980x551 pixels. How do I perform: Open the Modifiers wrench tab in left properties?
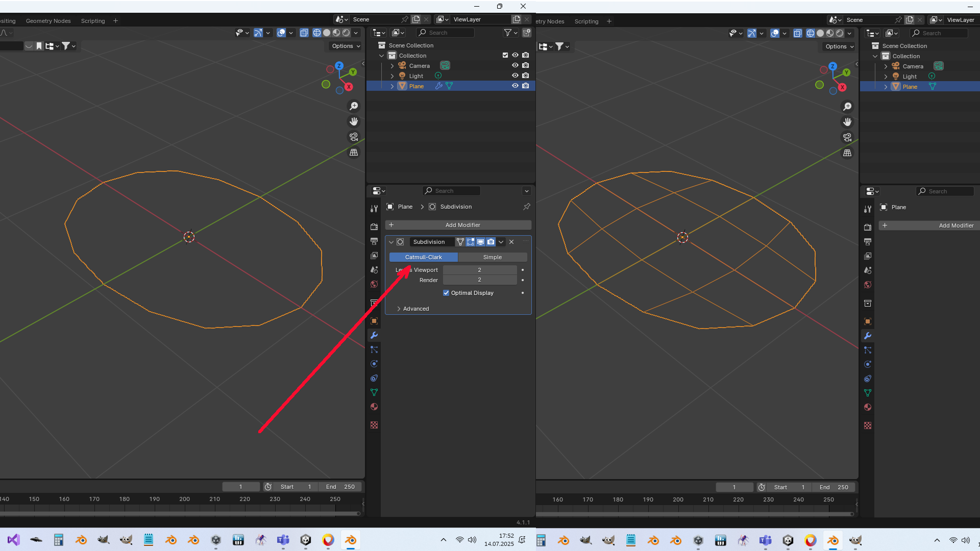[374, 335]
